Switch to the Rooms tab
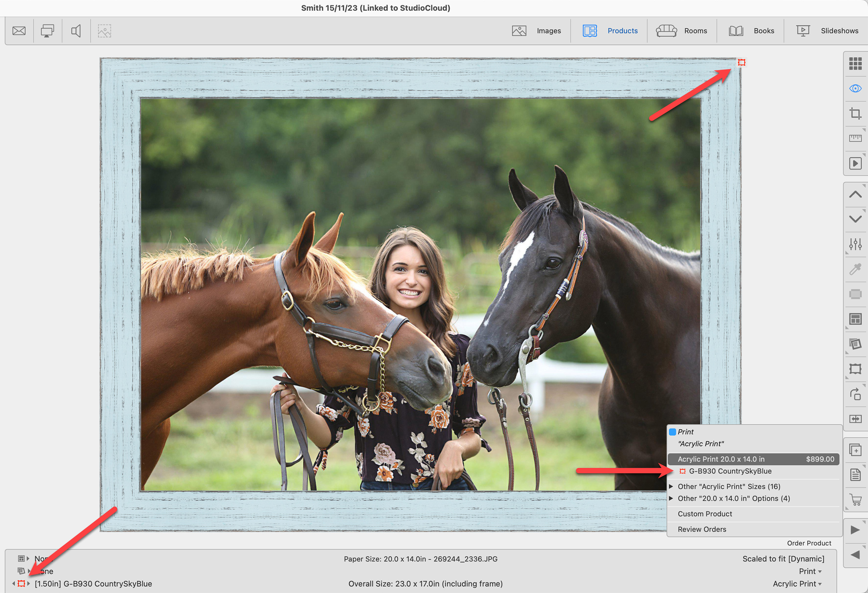868x593 pixels. 682,31
